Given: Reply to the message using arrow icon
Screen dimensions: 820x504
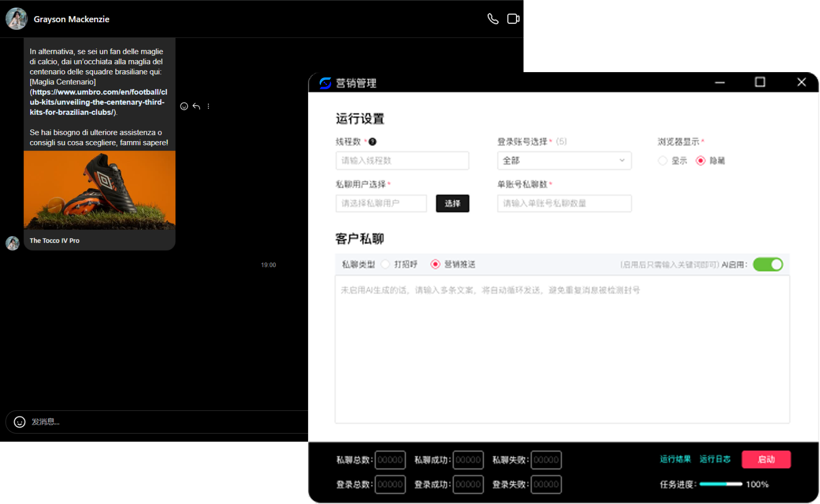Looking at the screenshot, I should pyautogui.click(x=196, y=106).
